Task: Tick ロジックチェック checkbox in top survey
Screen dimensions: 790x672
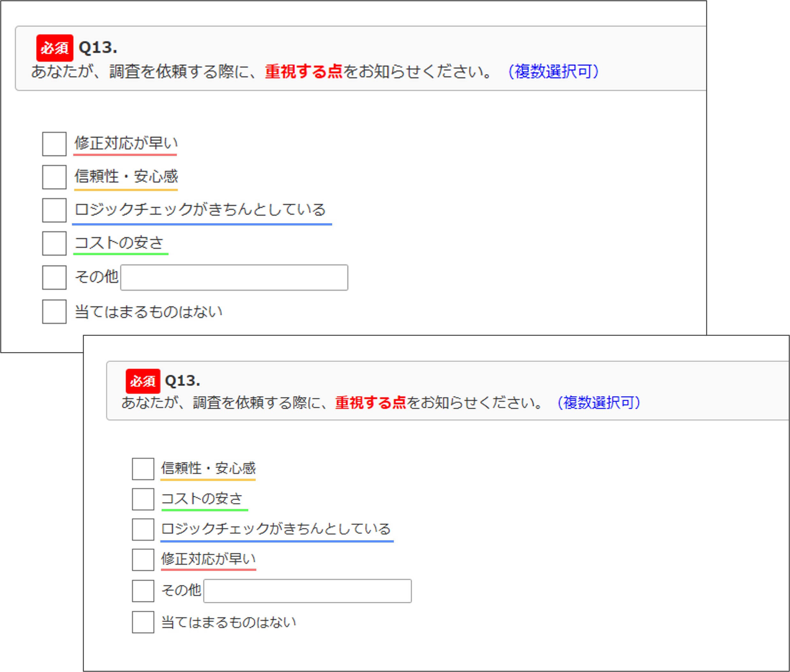Action: (x=54, y=210)
